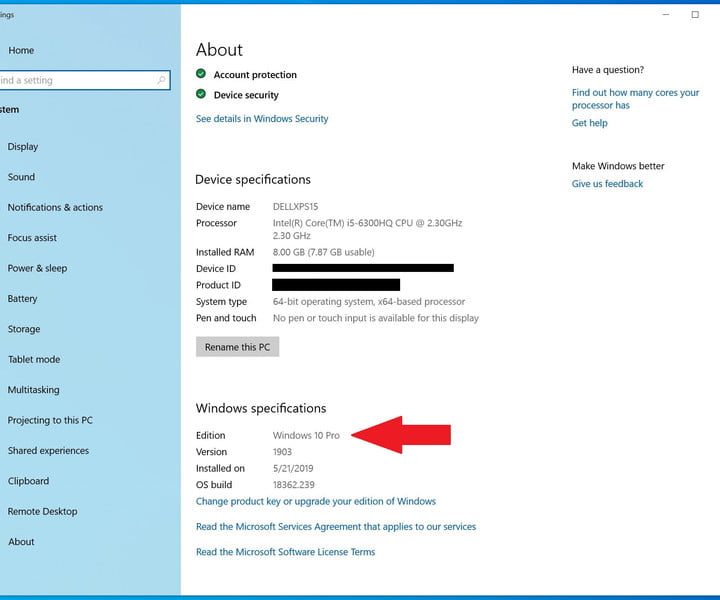Click the version value 1903

282,452
